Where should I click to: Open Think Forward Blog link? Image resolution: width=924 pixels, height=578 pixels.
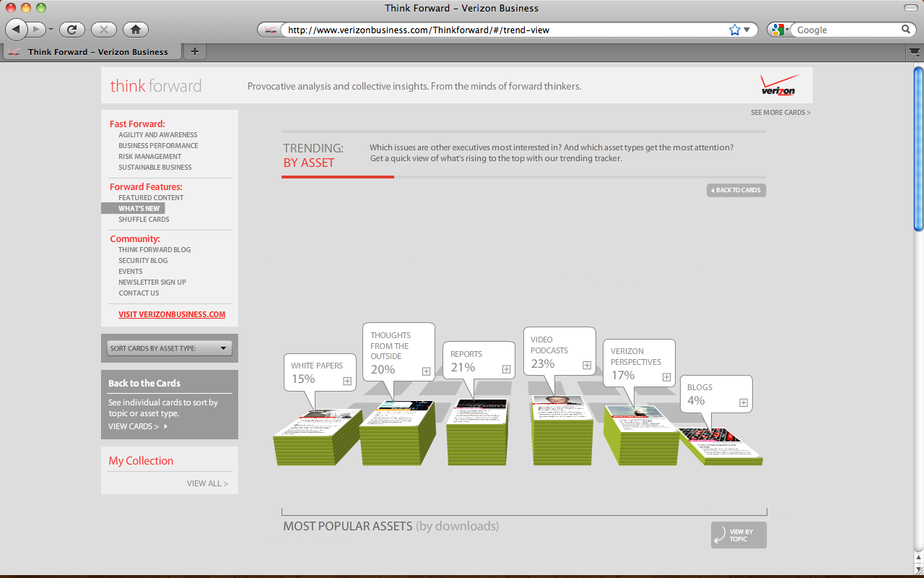(154, 250)
